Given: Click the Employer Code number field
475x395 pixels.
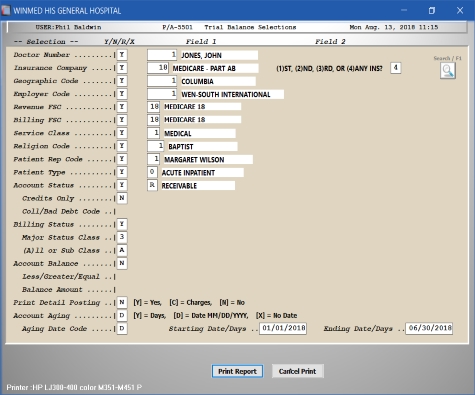Looking at the screenshot, I should (162, 94).
